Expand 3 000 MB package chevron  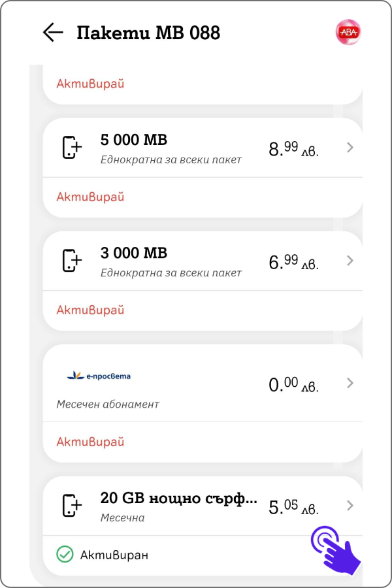click(350, 260)
